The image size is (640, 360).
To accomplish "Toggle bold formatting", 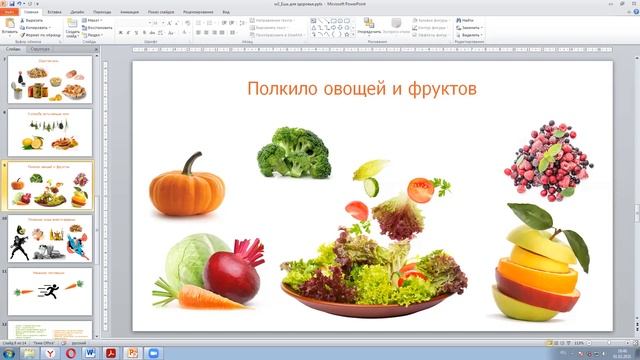I will click(121, 33).
